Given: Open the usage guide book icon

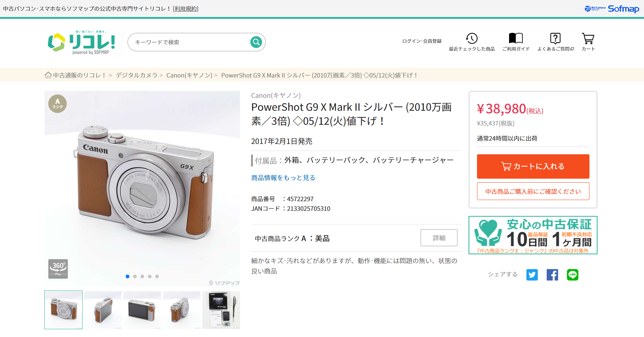Looking at the screenshot, I should point(516,38).
